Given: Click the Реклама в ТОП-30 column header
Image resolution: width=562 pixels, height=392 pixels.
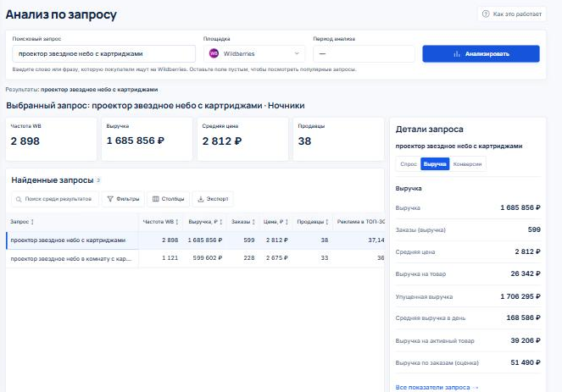Looking at the screenshot, I should [x=360, y=222].
